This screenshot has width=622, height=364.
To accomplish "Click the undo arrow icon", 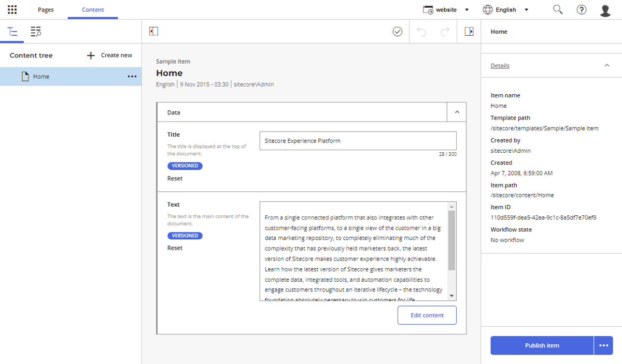I will pos(421,32).
